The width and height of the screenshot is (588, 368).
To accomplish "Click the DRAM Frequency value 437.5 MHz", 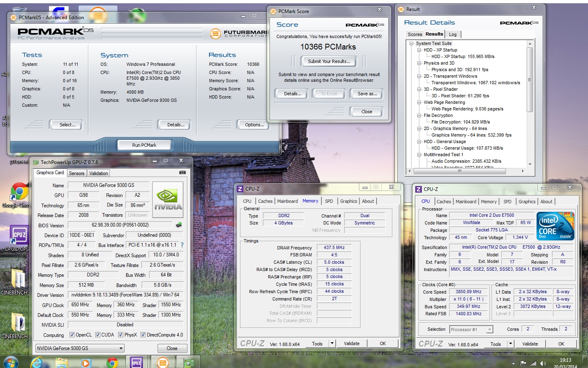I will 334,248.
